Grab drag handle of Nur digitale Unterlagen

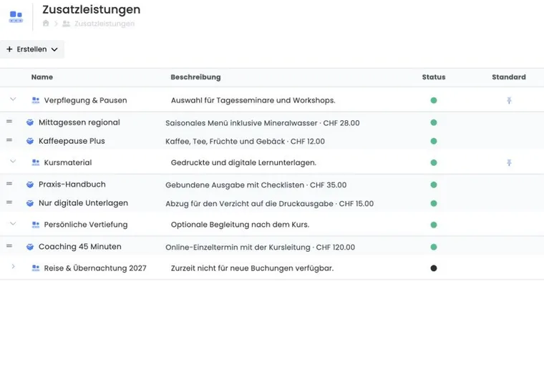tap(9, 202)
